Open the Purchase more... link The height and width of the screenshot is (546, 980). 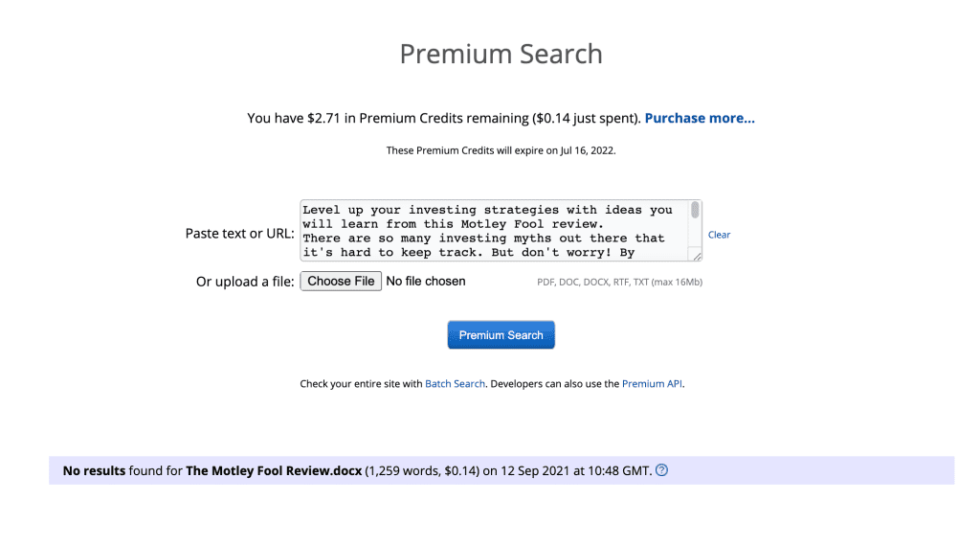700,119
